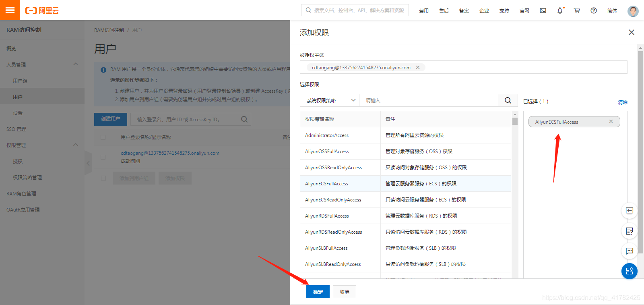Click the cancel button in the panel

pos(345,292)
